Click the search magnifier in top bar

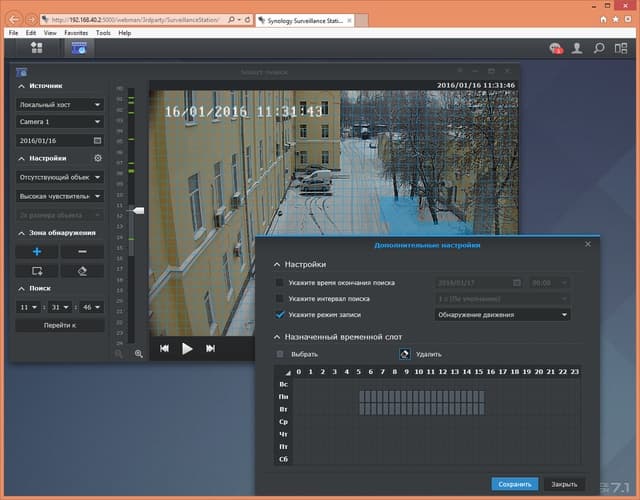(599, 48)
